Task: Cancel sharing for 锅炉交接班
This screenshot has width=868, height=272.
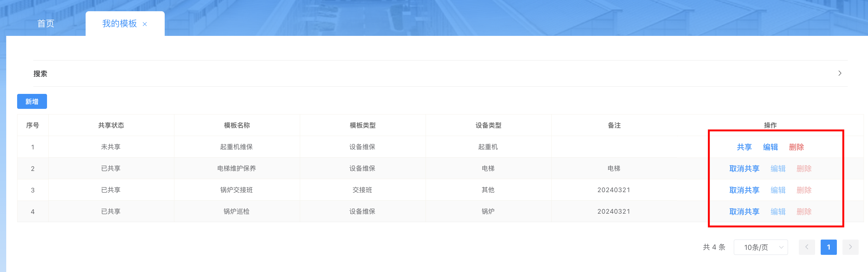Action: pos(744,190)
